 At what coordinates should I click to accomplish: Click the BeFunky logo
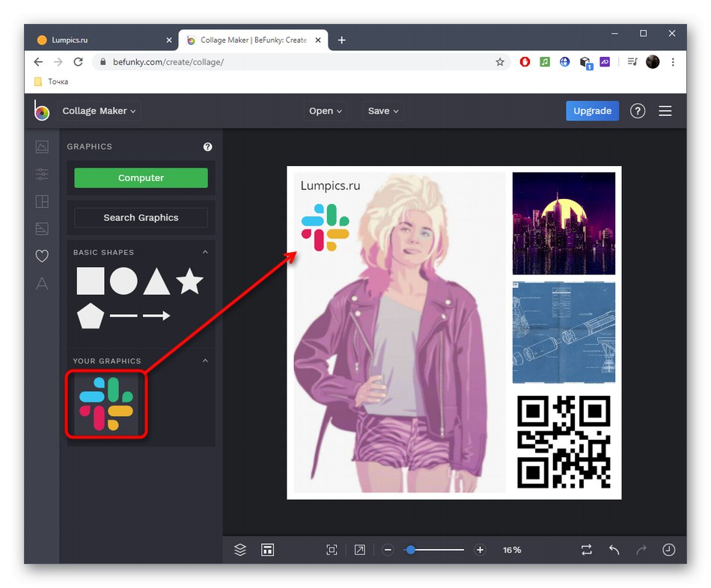(41, 111)
